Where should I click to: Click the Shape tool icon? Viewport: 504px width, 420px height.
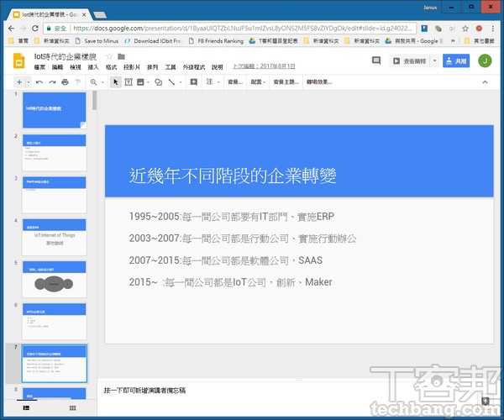pos(158,82)
